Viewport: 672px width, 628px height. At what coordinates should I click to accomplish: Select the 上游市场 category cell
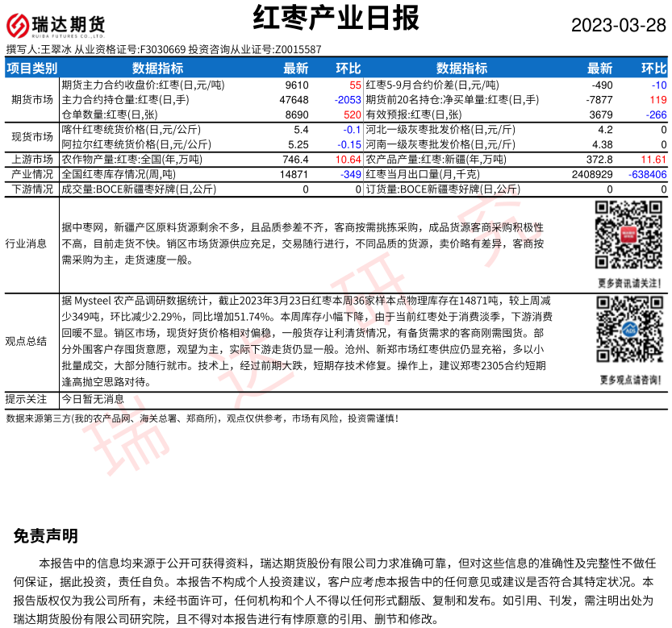click(31, 160)
